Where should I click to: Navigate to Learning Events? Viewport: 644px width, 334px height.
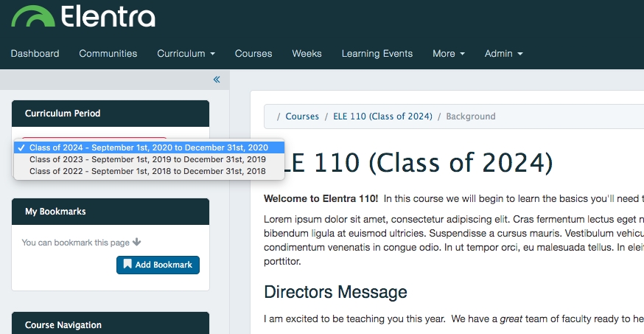click(x=377, y=53)
